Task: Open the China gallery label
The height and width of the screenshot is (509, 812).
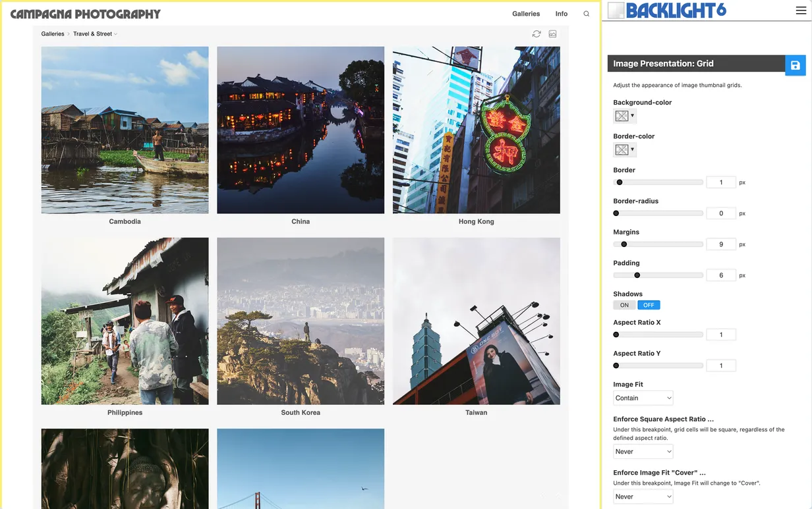Action: pyautogui.click(x=301, y=221)
